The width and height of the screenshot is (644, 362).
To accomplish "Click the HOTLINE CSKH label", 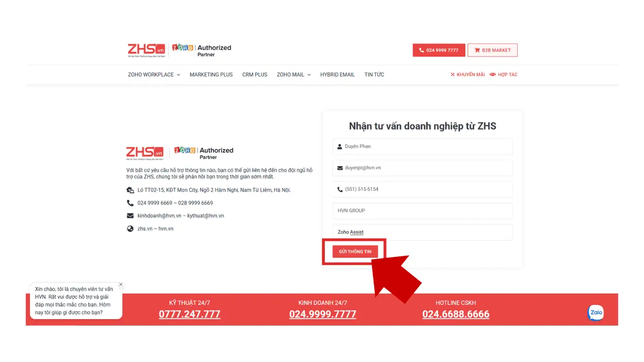I will pos(456,303).
